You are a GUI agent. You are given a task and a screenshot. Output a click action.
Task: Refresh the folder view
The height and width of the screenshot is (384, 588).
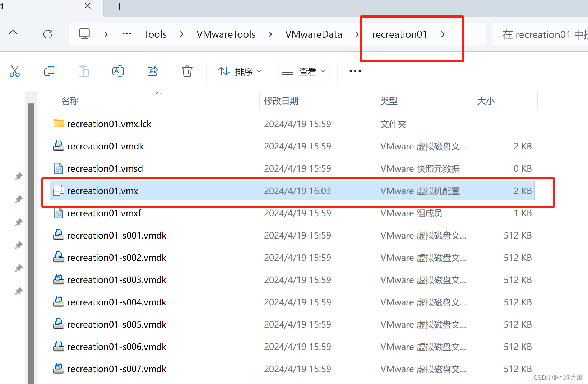click(x=48, y=34)
